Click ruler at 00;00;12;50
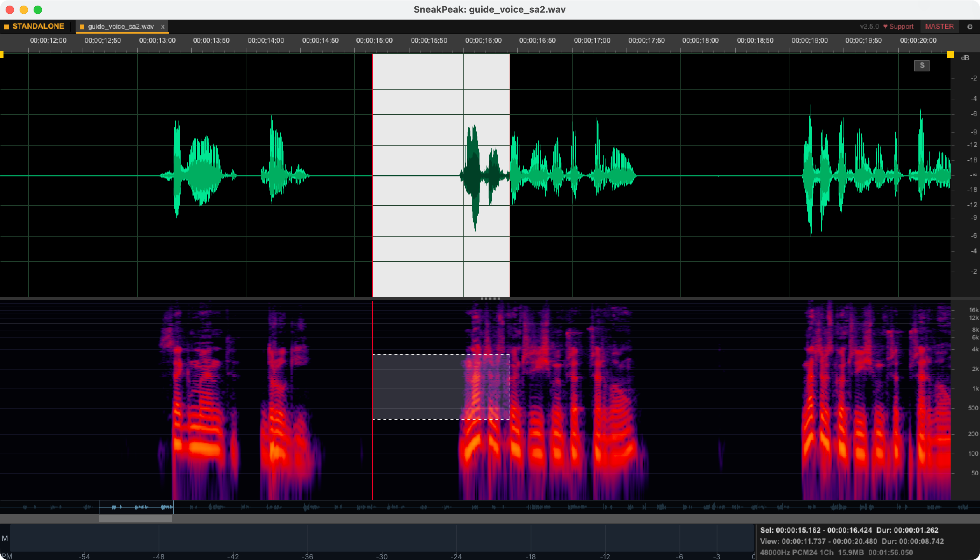 103,40
